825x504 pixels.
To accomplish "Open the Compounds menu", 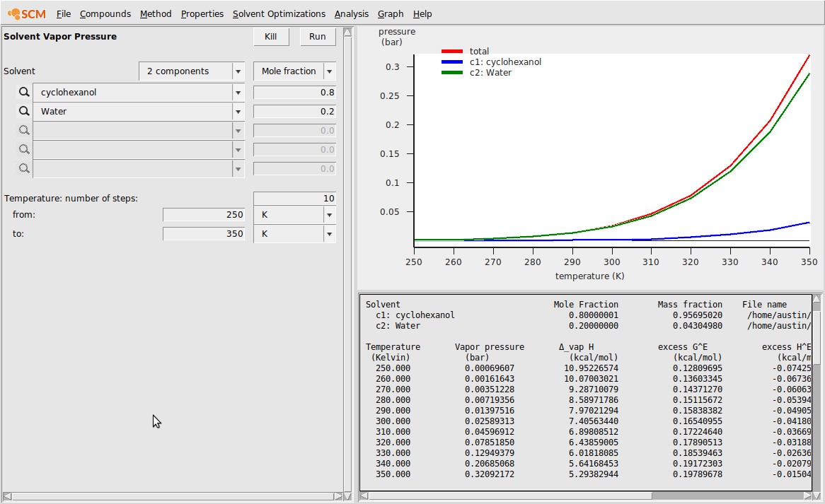I will click(105, 14).
